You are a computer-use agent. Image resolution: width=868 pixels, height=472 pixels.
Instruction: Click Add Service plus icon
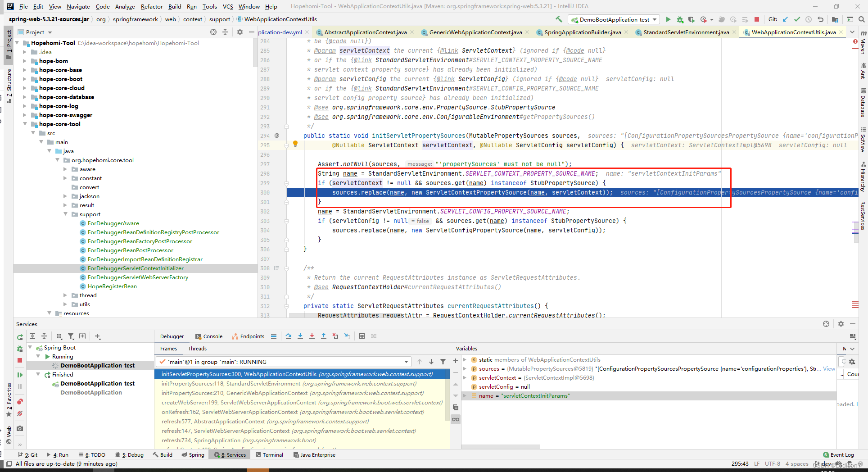98,336
